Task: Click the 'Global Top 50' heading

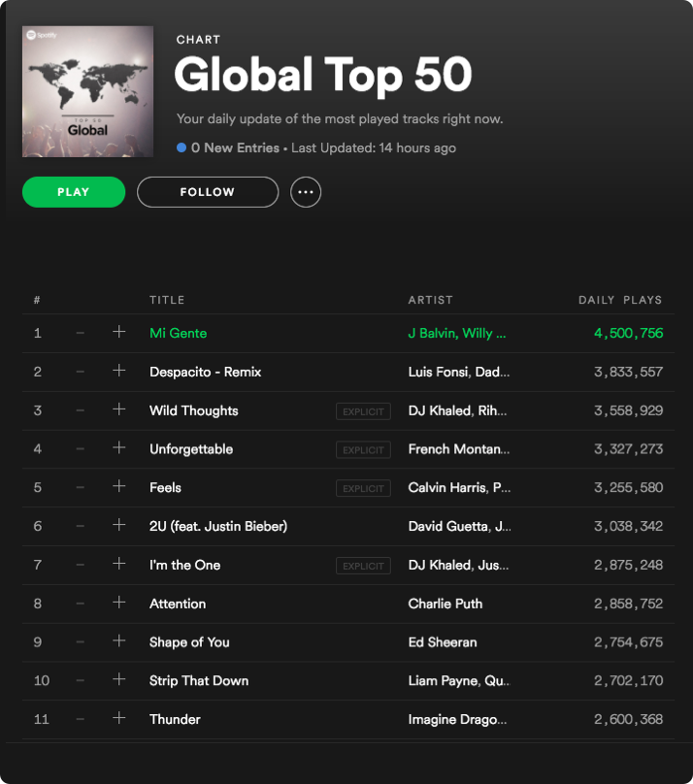Action: click(323, 75)
